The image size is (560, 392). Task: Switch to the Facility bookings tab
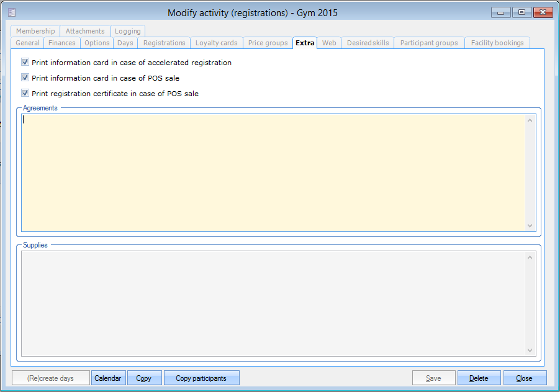tap(497, 43)
